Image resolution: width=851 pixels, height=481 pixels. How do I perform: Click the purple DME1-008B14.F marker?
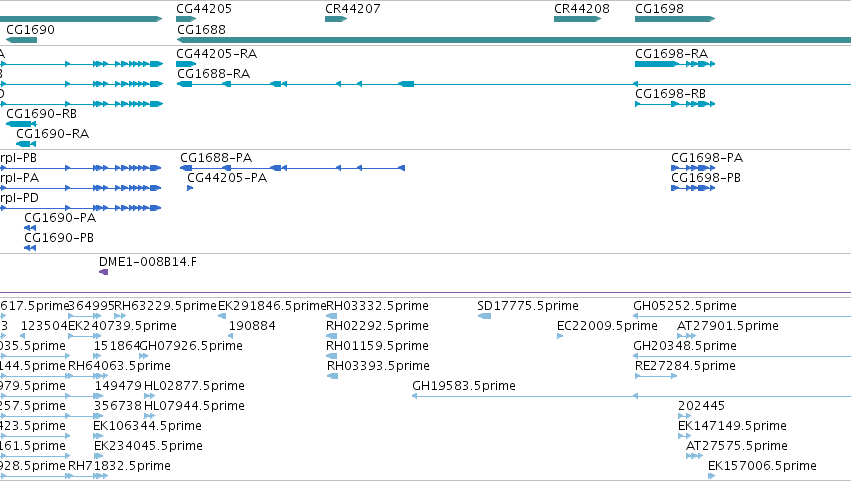pyautogui.click(x=104, y=272)
